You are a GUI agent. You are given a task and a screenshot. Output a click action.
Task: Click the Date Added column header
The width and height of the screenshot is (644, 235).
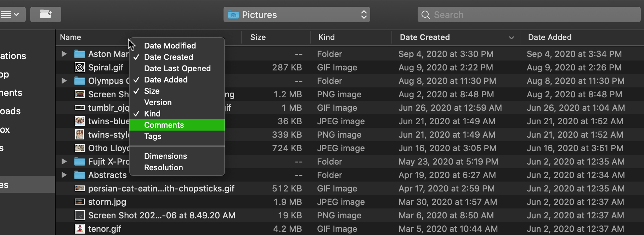[550, 37]
